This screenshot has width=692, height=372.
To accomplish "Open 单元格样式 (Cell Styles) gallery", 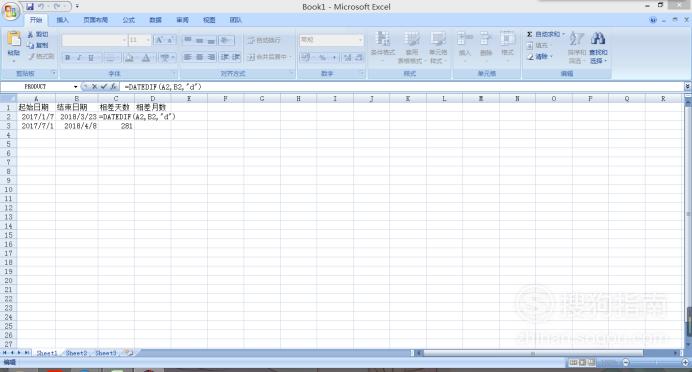I will coord(438,47).
